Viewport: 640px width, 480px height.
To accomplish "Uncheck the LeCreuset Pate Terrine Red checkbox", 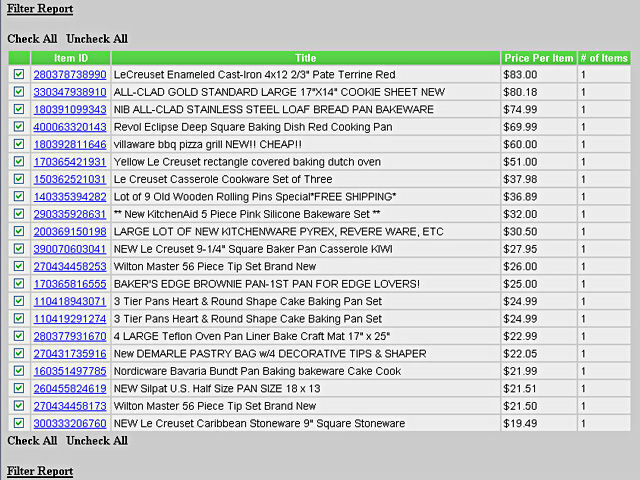I will [19, 75].
